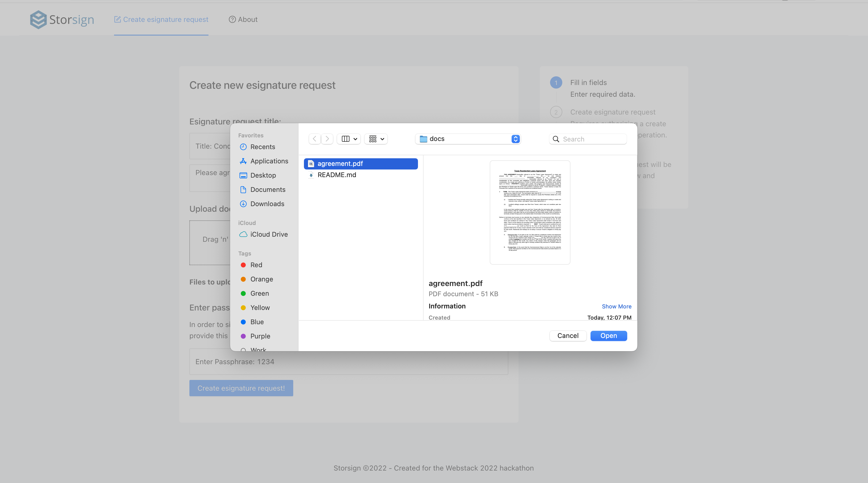Open the docs folder path popup
This screenshot has width=868, height=483.
point(468,139)
